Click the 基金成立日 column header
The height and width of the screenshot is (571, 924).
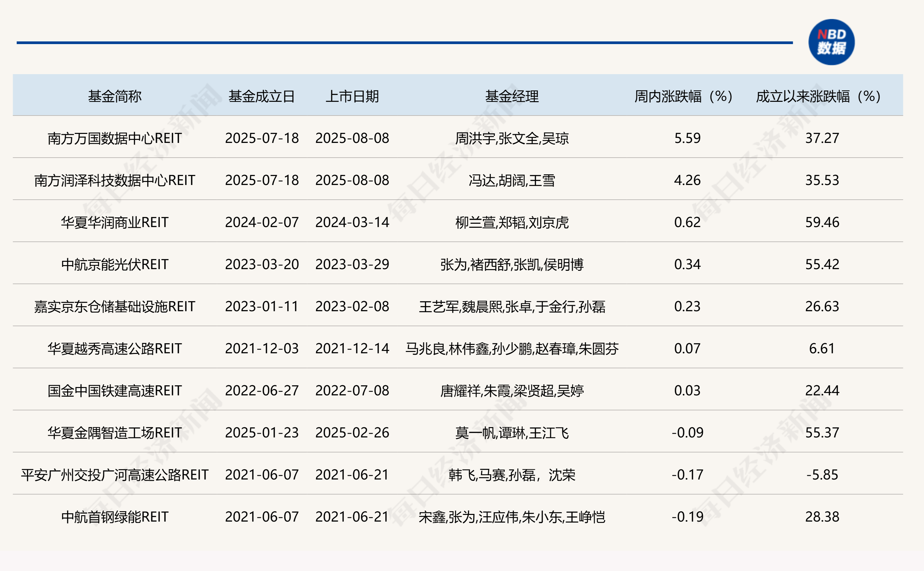[262, 96]
